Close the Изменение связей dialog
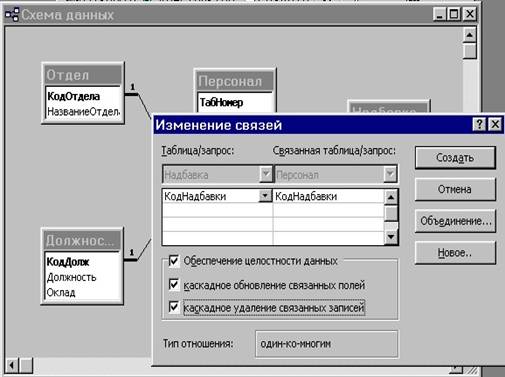This screenshot has width=505, height=377. coord(495,124)
